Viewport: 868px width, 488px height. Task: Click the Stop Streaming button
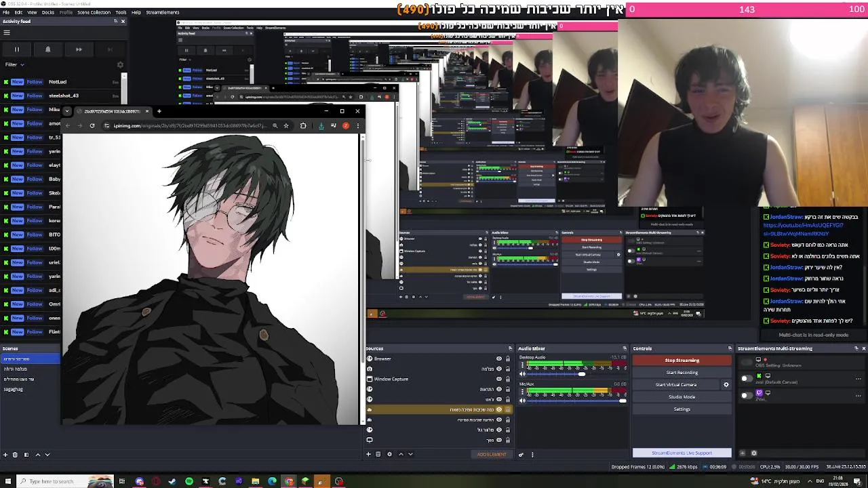[x=682, y=361]
